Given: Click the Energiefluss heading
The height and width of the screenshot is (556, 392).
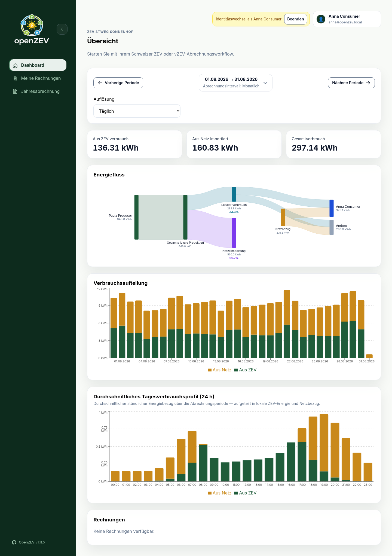Looking at the screenshot, I should click(109, 175).
